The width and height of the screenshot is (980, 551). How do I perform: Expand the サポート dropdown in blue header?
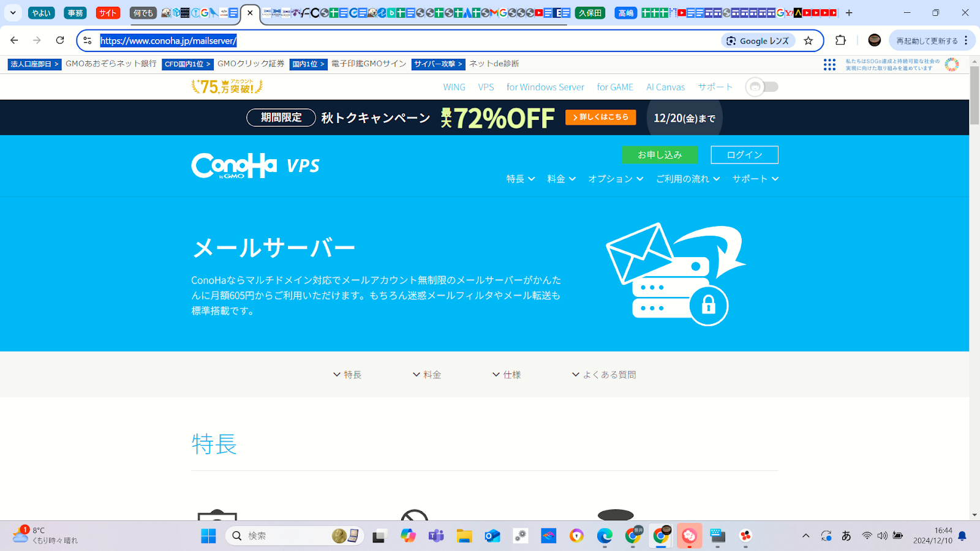point(756,179)
